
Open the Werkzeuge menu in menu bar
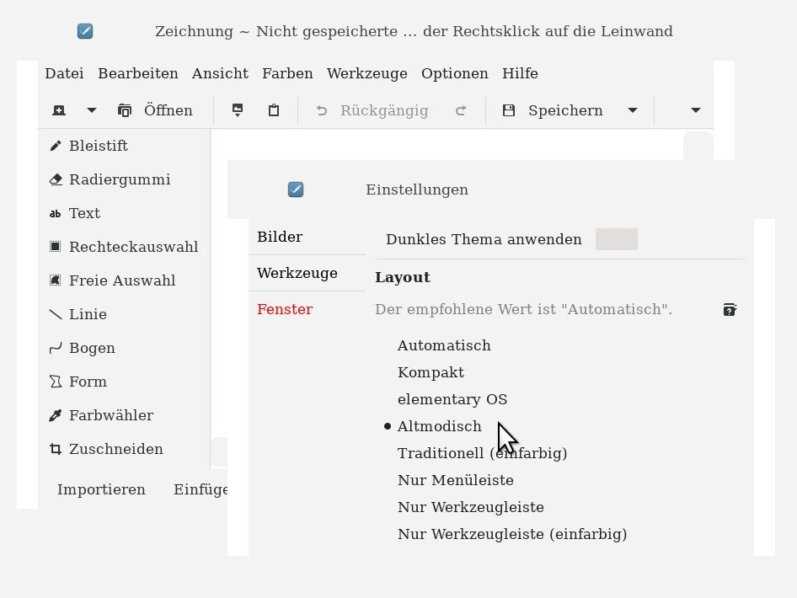click(367, 74)
